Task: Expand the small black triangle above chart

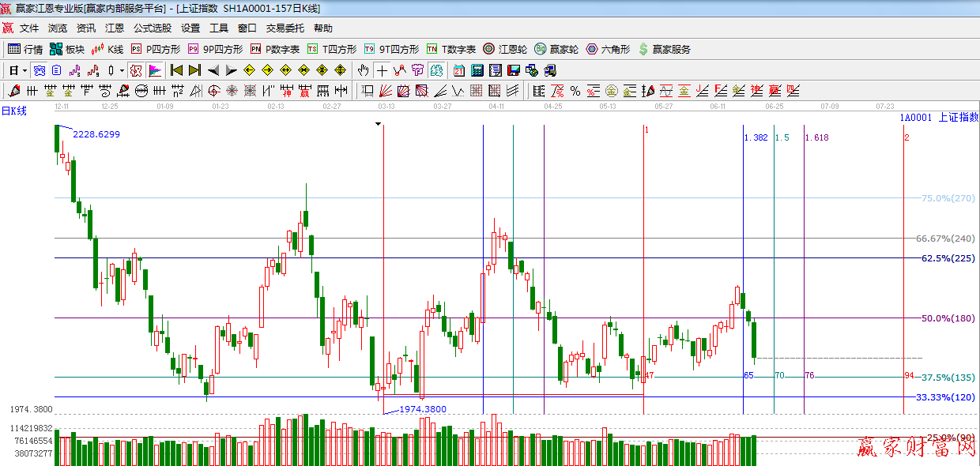Action: (x=379, y=124)
